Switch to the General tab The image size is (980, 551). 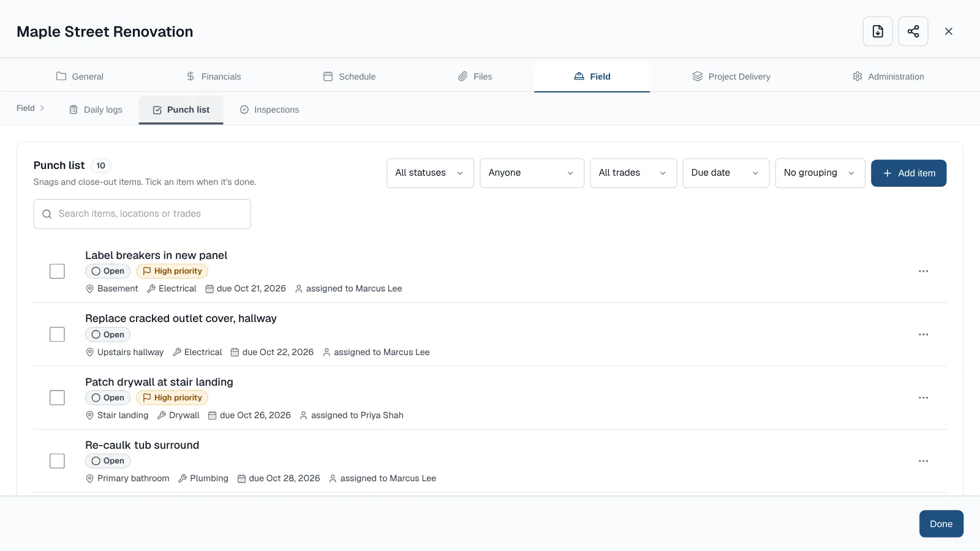[x=80, y=77]
